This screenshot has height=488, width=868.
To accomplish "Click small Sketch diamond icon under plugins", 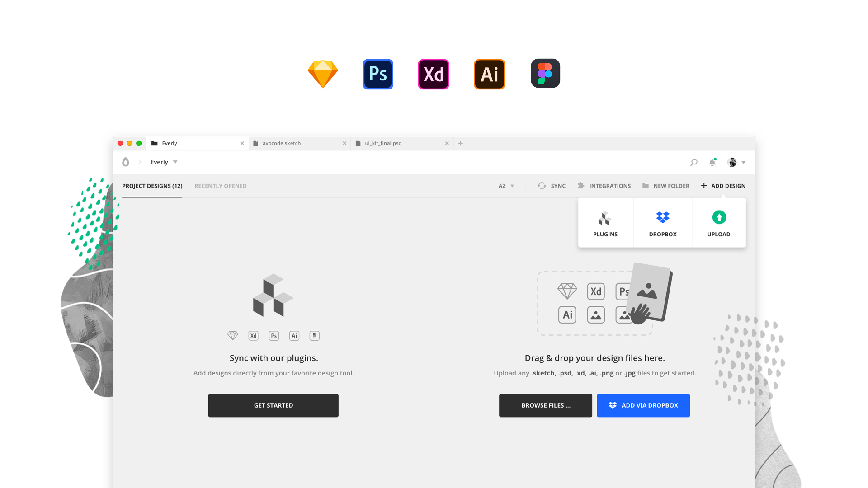I will (233, 336).
